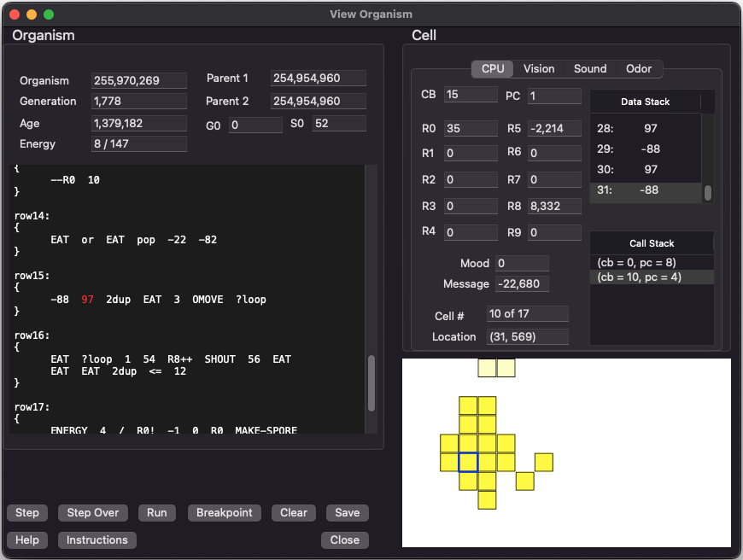The width and height of the screenshot is (743, 560).
Task: Open Help
Action: click(27, 540)
